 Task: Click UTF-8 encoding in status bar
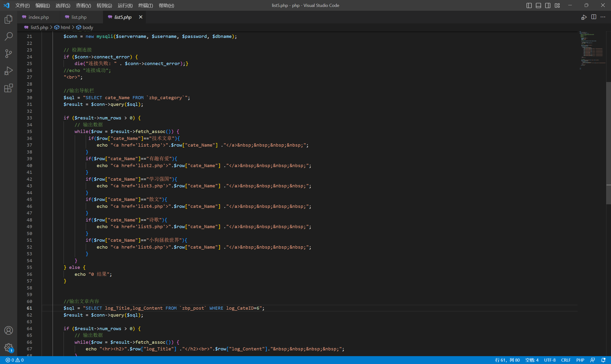pyautogui.click(x=550, y=360)
